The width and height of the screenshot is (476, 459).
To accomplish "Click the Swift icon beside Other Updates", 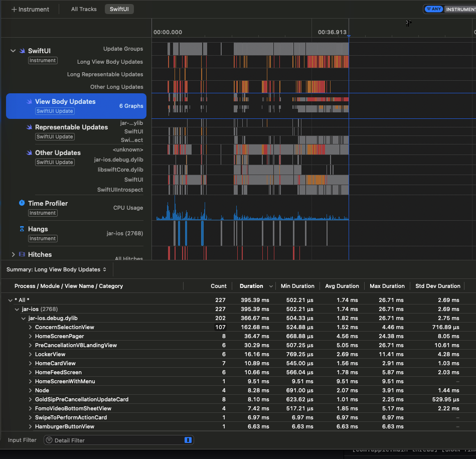I will 30,152.
